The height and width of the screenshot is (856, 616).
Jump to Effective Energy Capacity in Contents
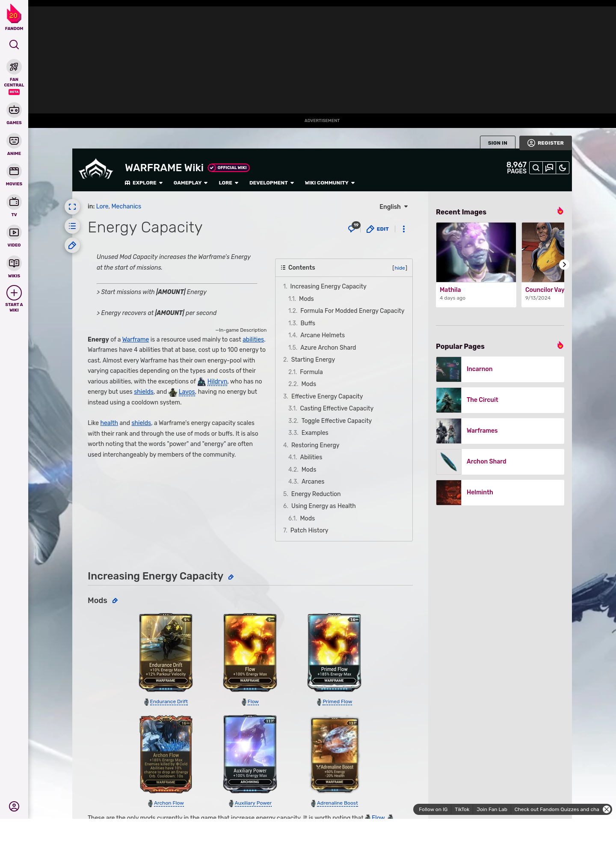click(x=327, y=396)
